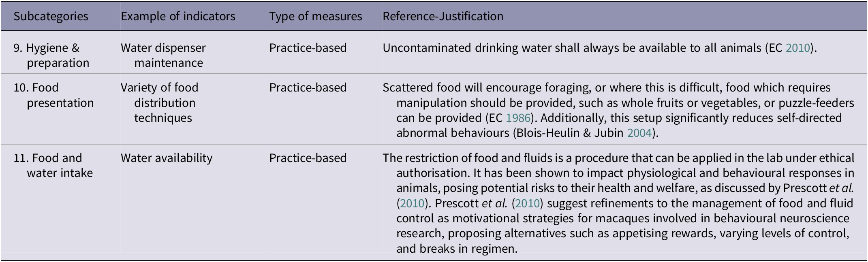Select the Type of measures header
The image size is (868, 262).
click(x=316, y=16)
